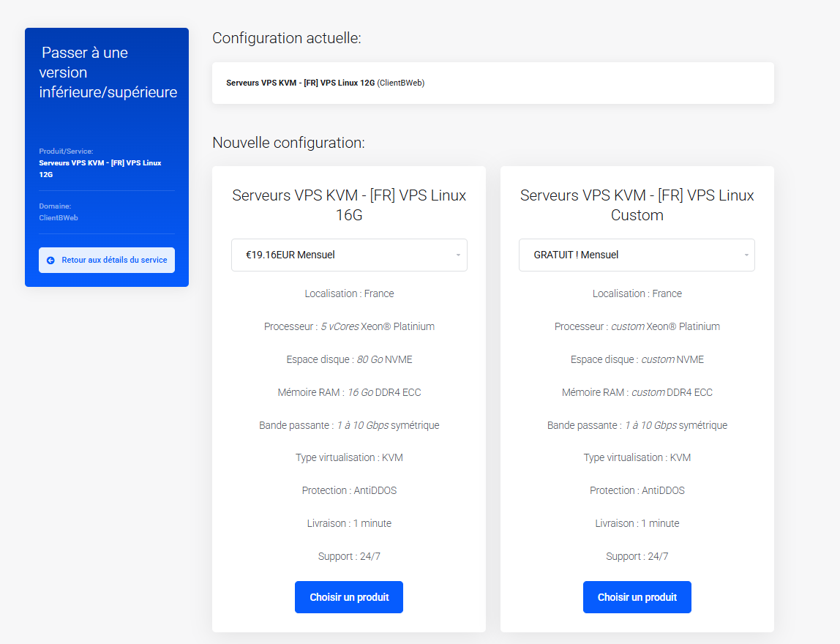
Task: Click the "Processeur : 5 vCores" specification line
Action: point(349,326)
